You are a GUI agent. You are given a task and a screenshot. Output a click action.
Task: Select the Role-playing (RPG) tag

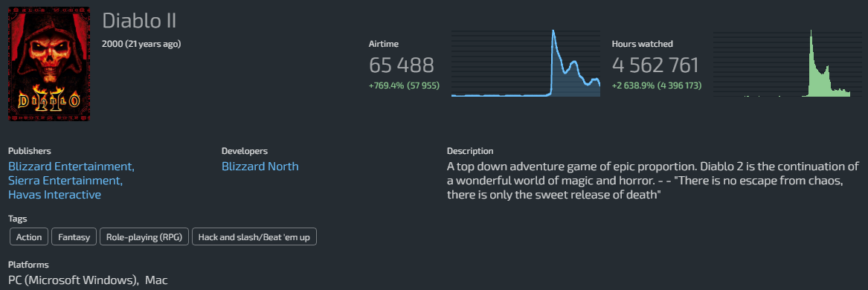pos(144,237)
